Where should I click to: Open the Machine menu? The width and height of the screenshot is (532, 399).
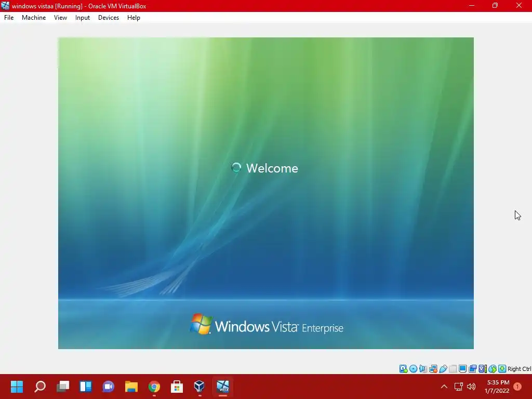pyautogui.click(x=34, y=18)
